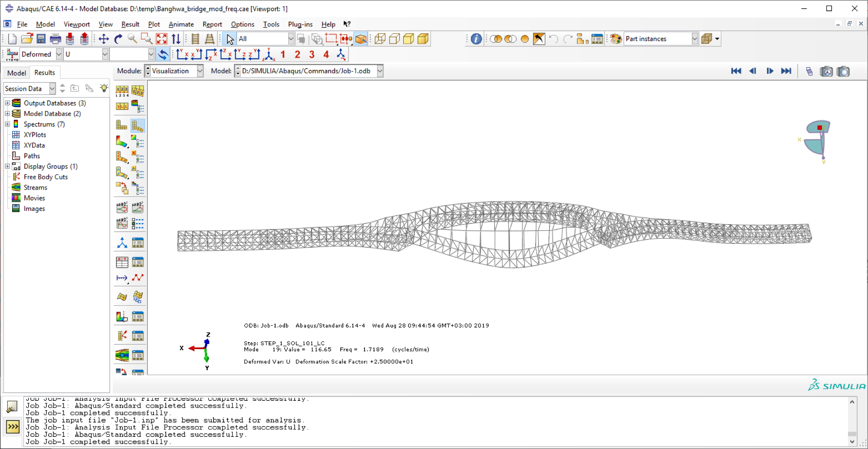Select Movies tree item
This screenshot has height=449, width=868.
click(34, 198)
